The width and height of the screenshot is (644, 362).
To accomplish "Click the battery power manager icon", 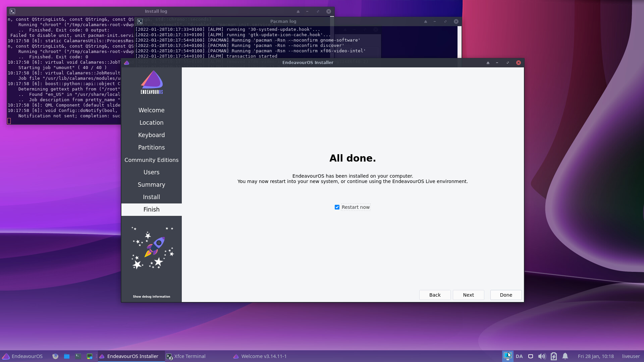I will tap(554, 356).
